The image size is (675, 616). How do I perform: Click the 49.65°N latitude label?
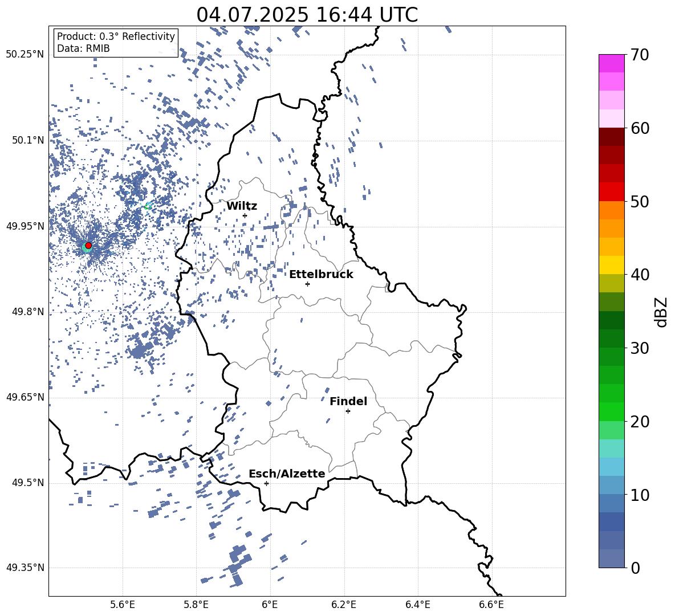point(25,397)
